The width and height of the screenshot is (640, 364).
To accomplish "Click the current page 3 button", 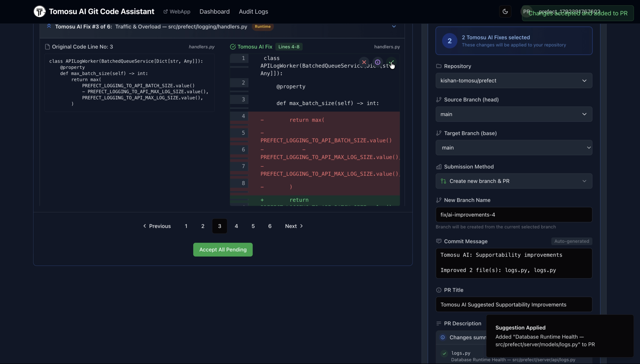I will (219, 226).
